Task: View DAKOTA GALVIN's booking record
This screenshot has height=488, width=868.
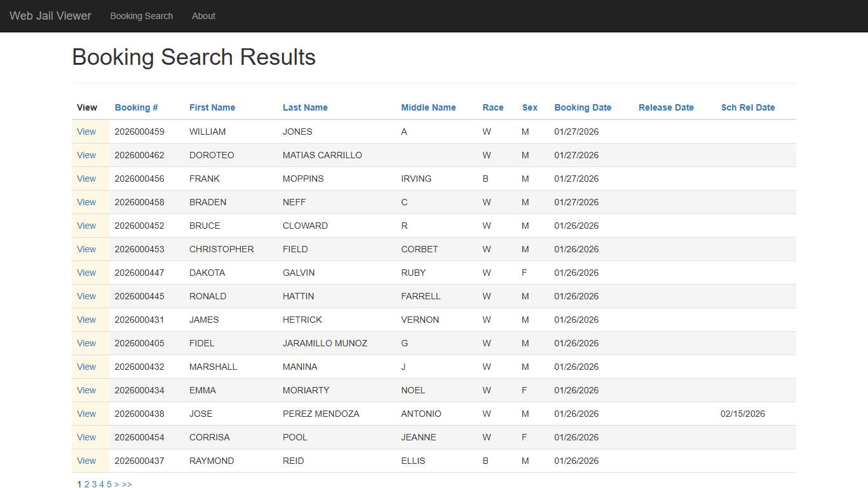Action: (x=86, y=273)
